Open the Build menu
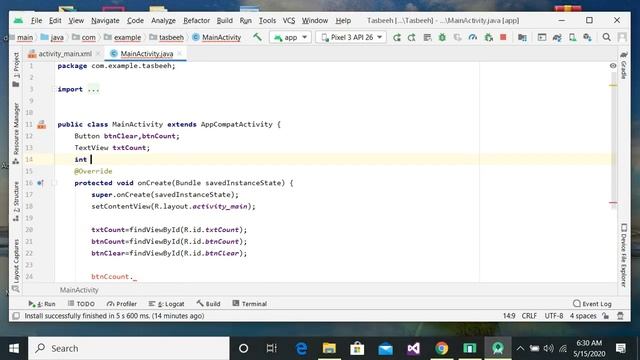640x360 pixels. click(x=224, y=20)
